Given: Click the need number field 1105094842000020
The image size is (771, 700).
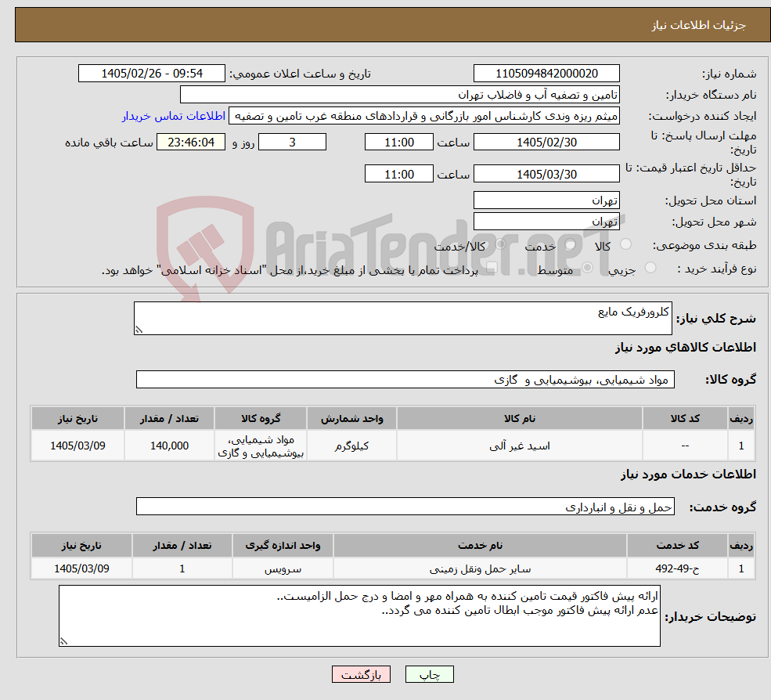Looking at the screenshot, I should point(546,74).
